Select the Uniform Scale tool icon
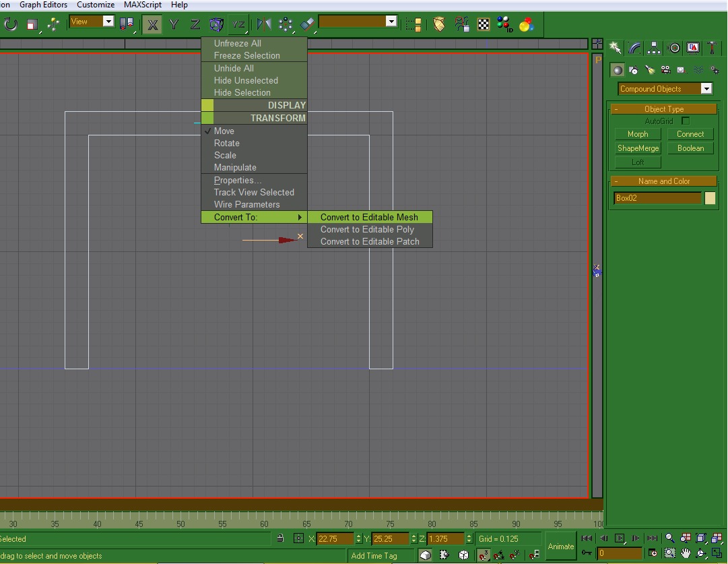The height and width of the screenshot is (564, 728). [x=32, y=25]
